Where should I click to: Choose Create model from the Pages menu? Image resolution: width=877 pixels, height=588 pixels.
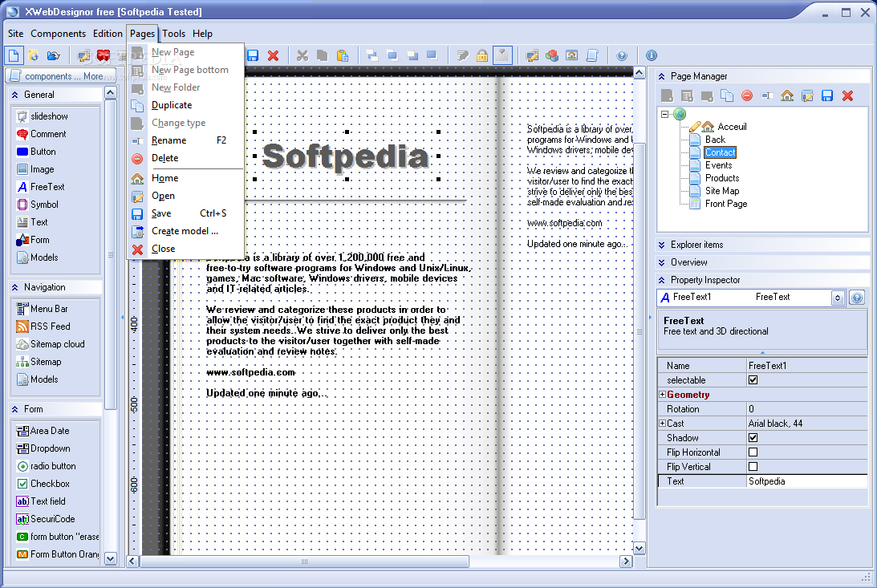click(187, 231)
